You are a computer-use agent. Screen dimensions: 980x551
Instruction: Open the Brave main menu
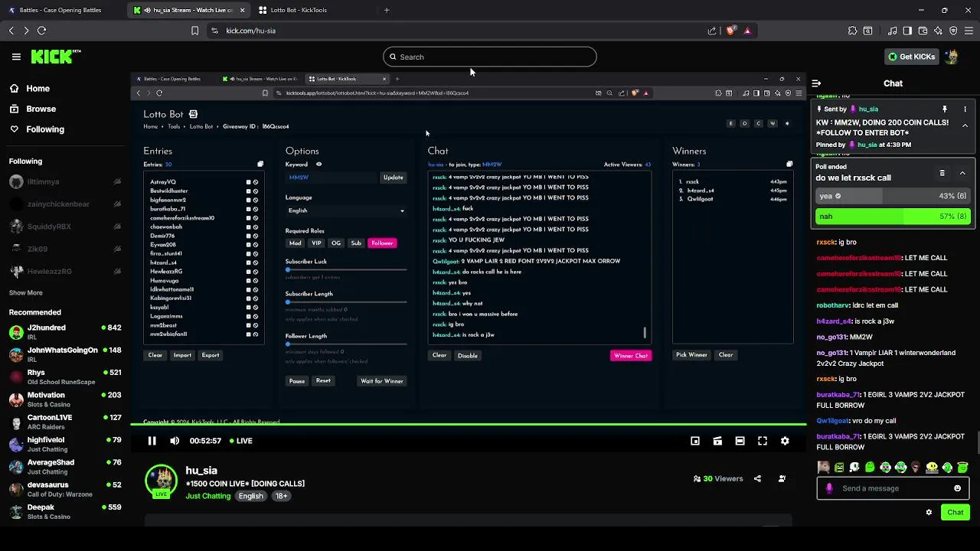[969, 31]
